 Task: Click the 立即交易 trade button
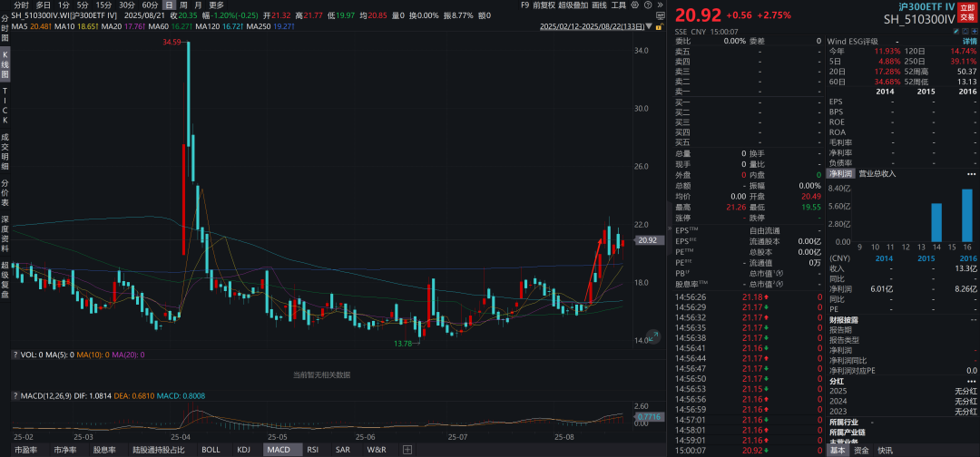(967, 11)
